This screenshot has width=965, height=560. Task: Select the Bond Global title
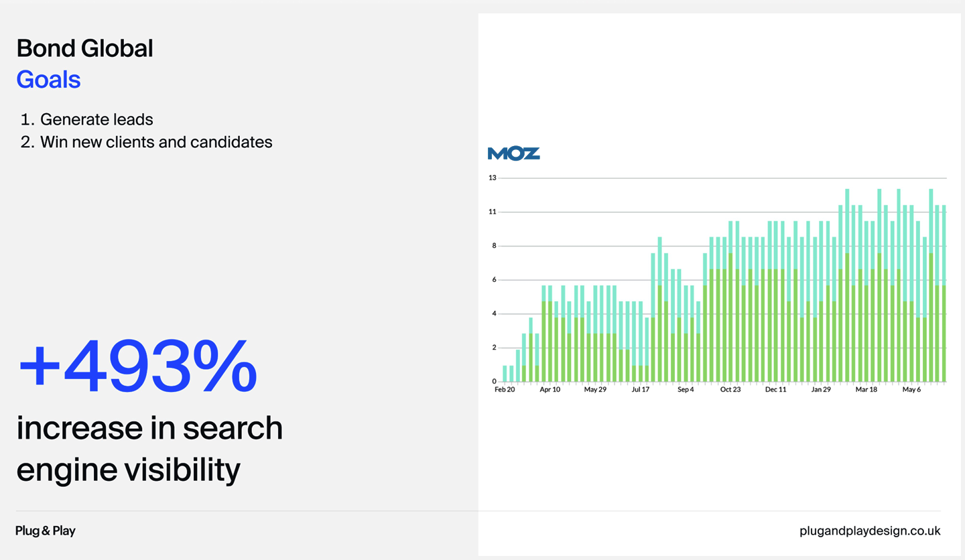(x=85, y=48)
